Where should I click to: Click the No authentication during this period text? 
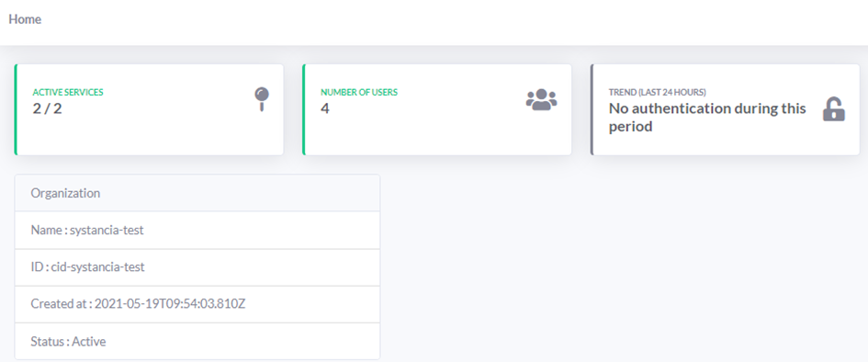(x=707, y=118)
